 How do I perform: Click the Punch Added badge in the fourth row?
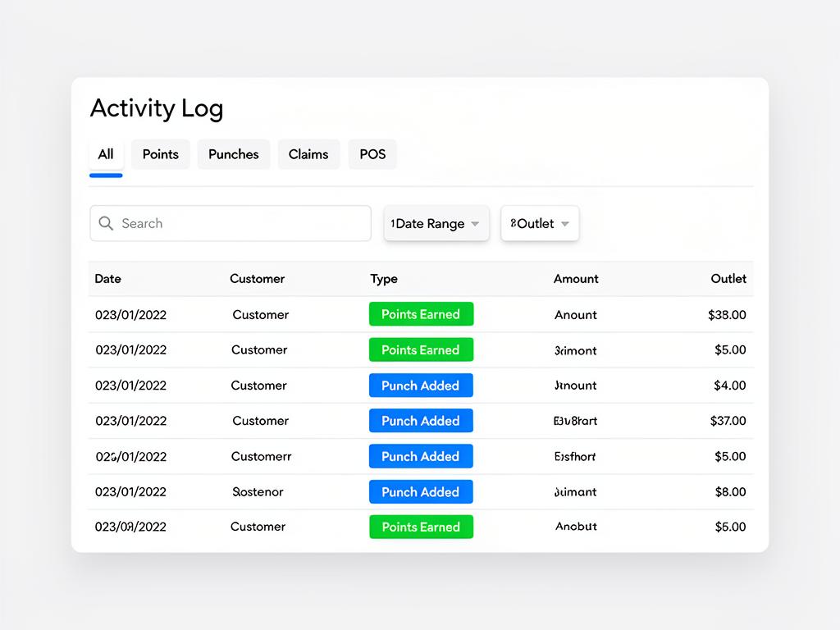click(421, 420)
